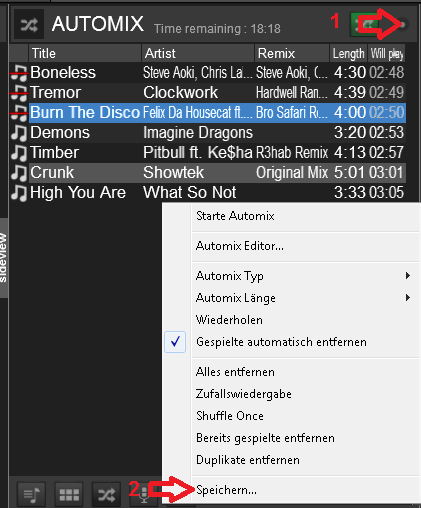Toggle Gespielte automatisch entfernen checkmark
The image size is (421, 508).
[175, 342]
